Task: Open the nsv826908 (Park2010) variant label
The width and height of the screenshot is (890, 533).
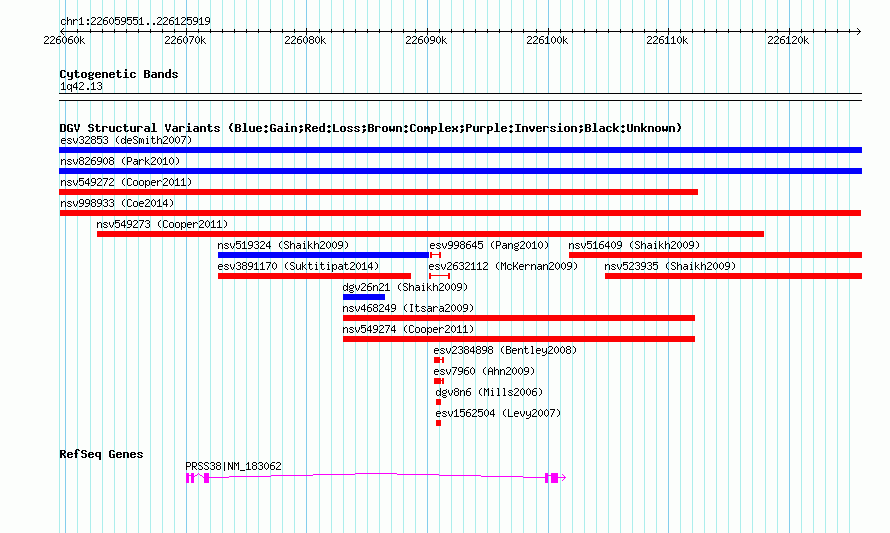Action: coord(120,161)
